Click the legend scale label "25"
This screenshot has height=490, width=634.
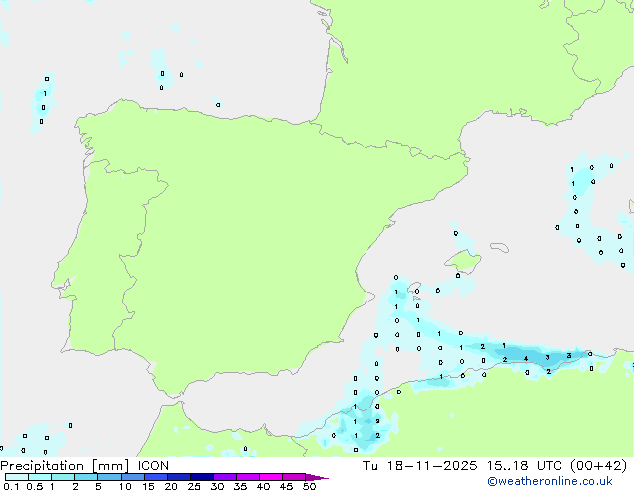(194, 486)
